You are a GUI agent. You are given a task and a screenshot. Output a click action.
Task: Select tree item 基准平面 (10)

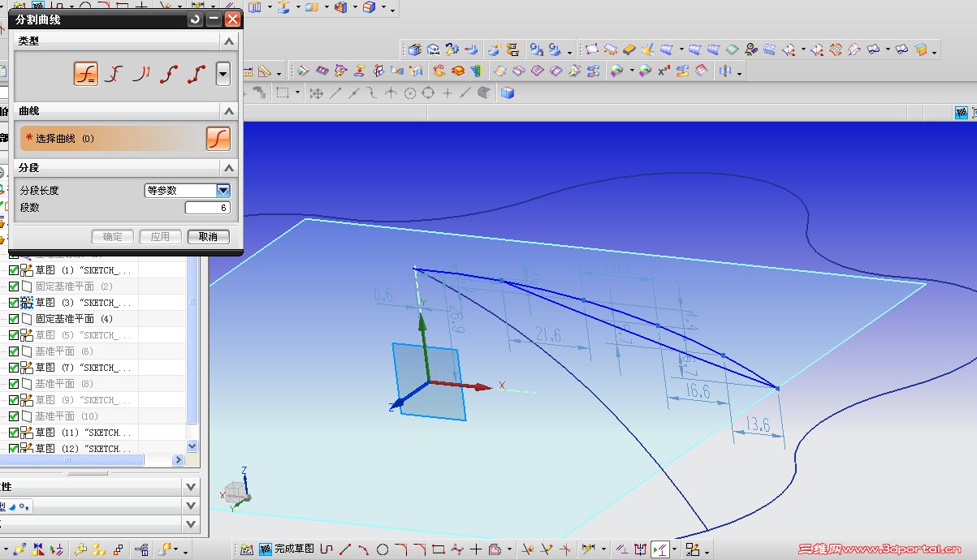[66, 416]
